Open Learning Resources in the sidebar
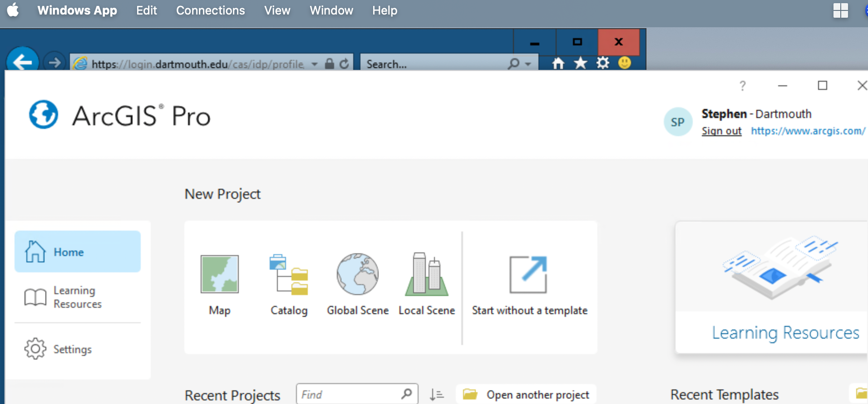This screenshot has width=868, height=404. click(x=78, y=297)
